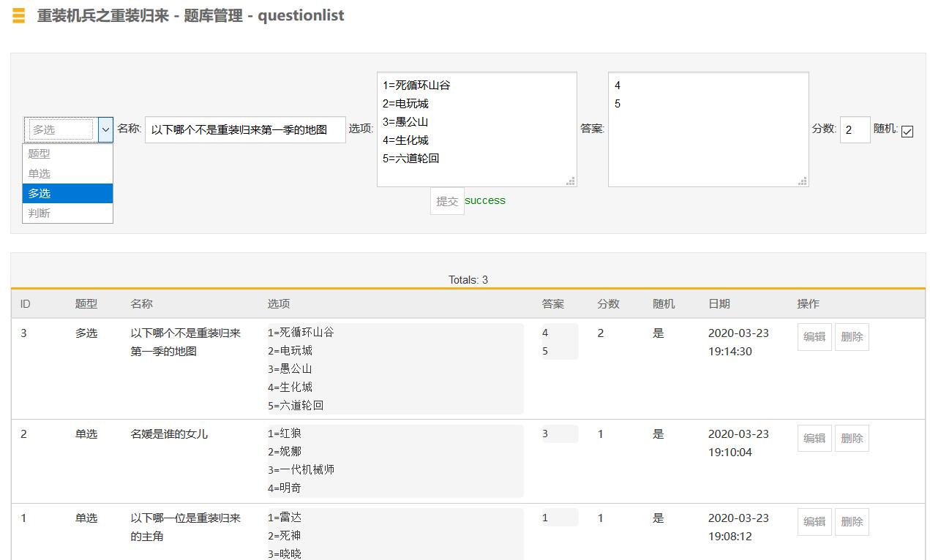Select 判断 in the type dropdown list
The width and height of the screenshot is (930, 560).
[68, 213]
